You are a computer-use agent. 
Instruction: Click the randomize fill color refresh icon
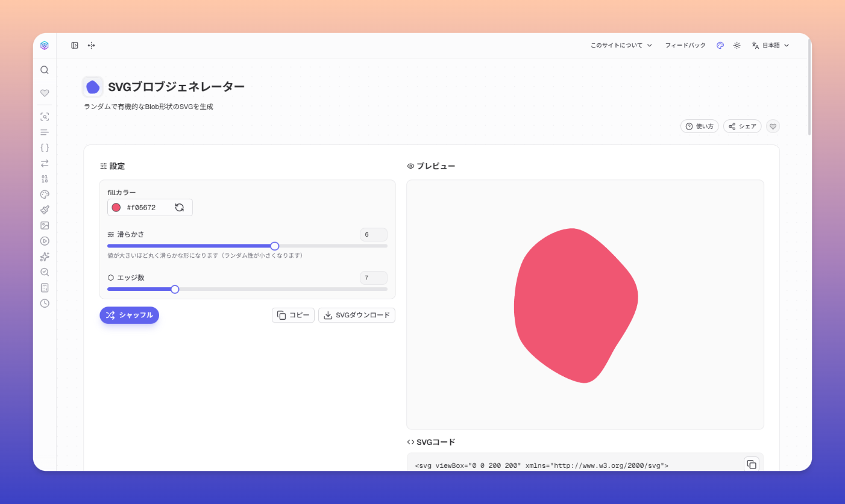(180, 208)
